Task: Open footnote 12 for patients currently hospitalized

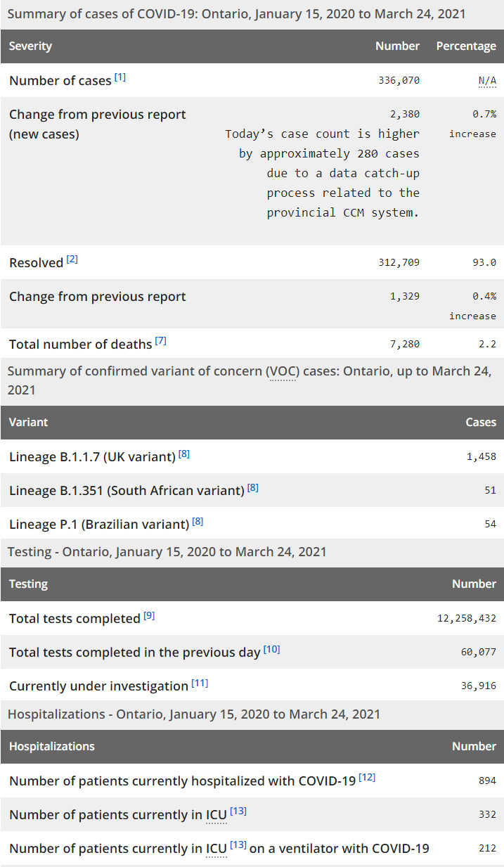Action: tap(367, 778)
